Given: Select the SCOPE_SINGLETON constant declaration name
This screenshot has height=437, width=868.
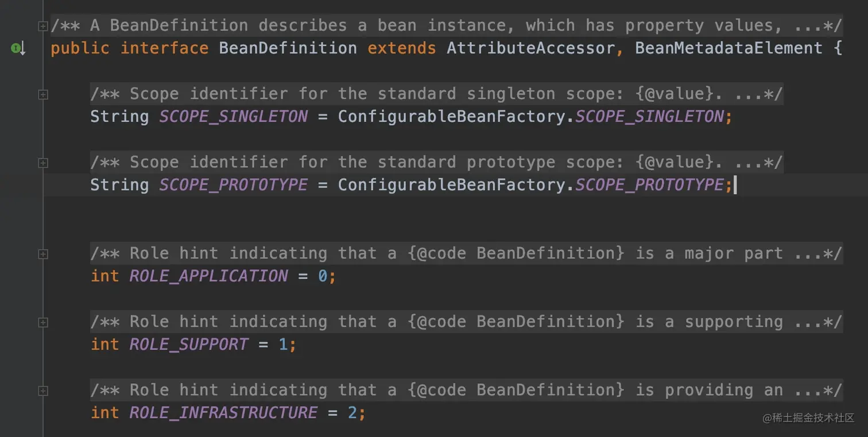Looking at the screenshot, I should tap(233, 117).
